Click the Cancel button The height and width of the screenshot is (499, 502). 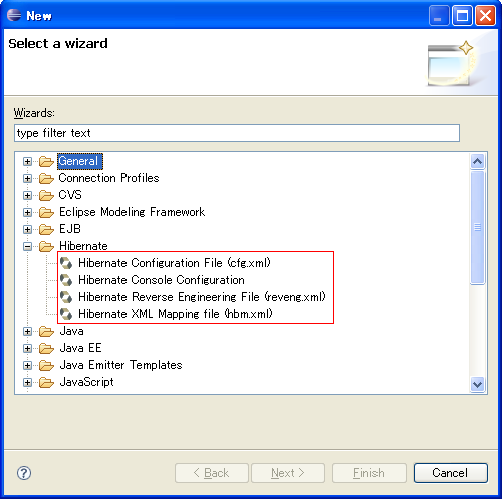(x=451, y=473)
